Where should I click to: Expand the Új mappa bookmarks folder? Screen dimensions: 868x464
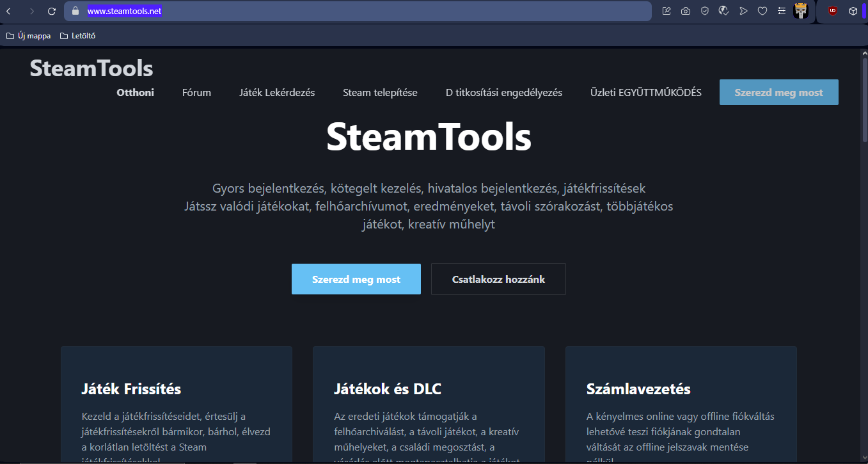coord(28,36)
